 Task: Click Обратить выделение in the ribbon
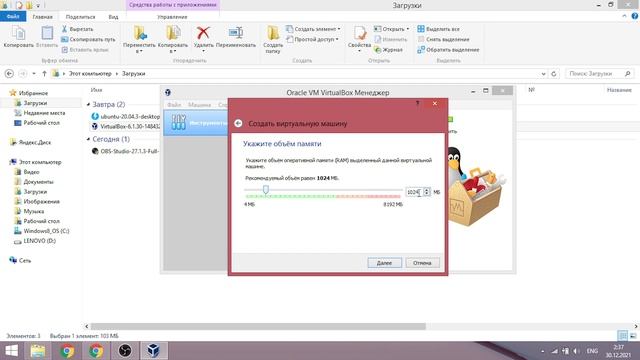click(x=448, y=50)
